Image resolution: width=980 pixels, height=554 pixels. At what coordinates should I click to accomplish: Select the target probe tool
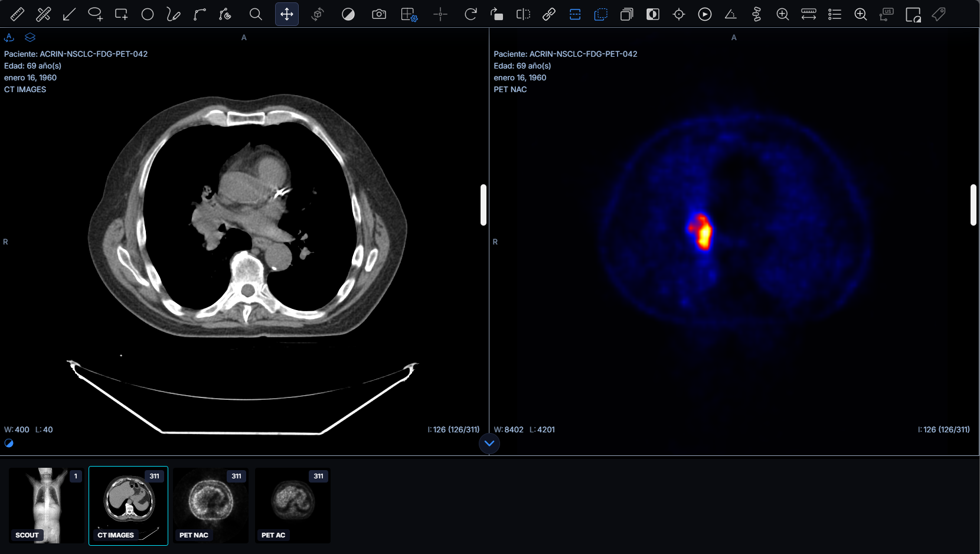(679, 14)
